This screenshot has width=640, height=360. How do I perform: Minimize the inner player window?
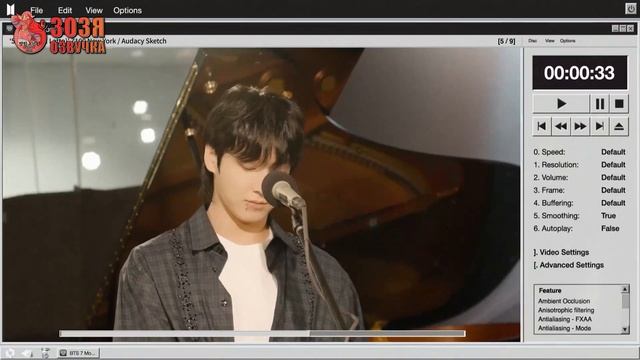[x=615, y=29]
